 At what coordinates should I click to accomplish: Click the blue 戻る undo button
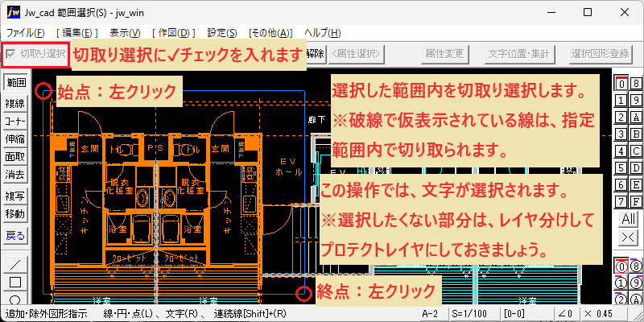pos(15,235)
